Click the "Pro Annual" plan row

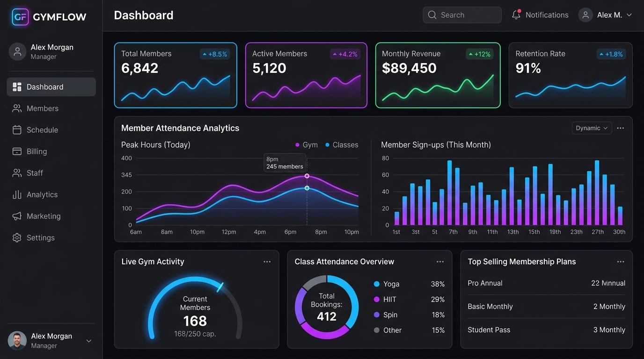pos(547,283)
